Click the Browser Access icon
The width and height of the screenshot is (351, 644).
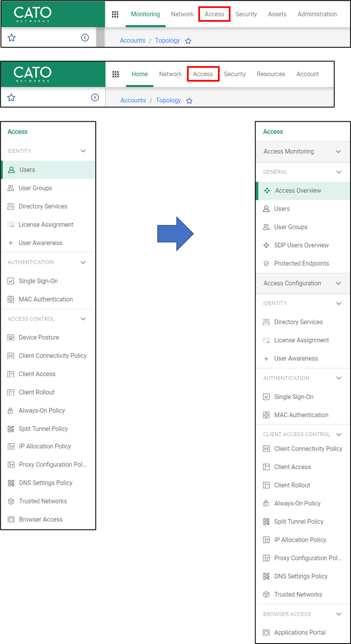pos(11,520)
